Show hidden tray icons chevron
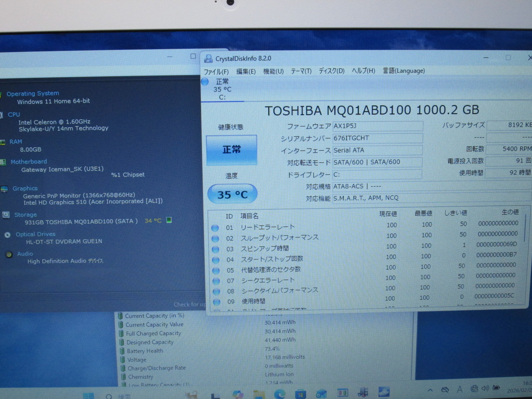 (430, 390)
